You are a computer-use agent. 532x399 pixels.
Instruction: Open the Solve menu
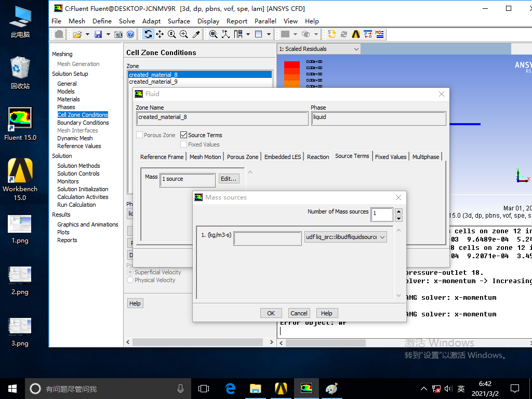pyautogui.click(x=127, y=21)
